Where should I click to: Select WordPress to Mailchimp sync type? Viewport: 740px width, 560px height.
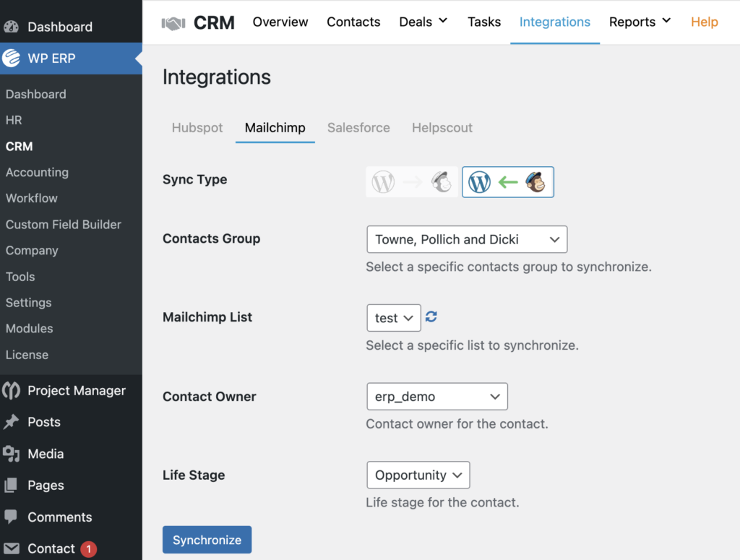pyautogui.click(x=412, y=182)
